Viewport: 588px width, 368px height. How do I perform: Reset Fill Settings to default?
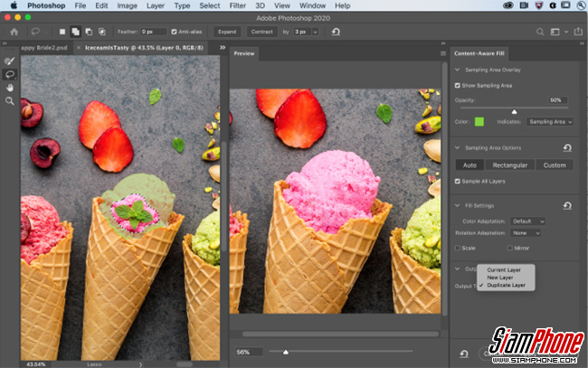(x=567, y=205)
